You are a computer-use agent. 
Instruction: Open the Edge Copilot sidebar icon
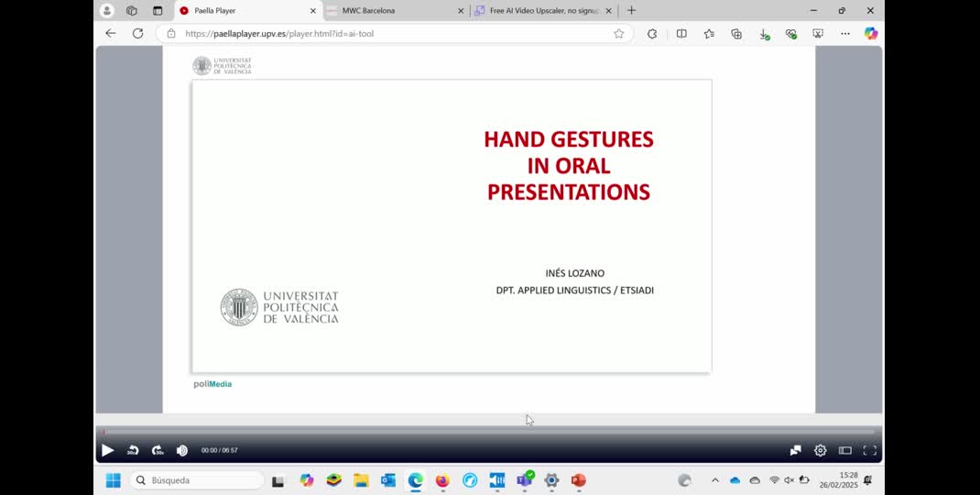[x=870, y=33]
